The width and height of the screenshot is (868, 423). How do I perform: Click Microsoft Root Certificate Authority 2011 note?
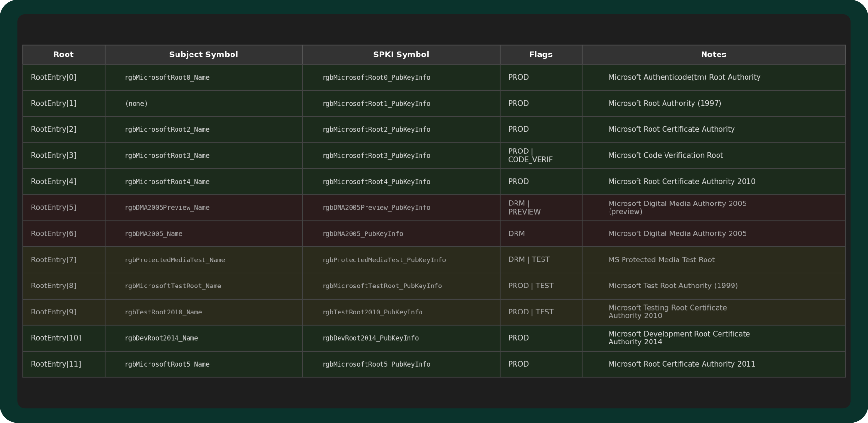point(682,364)
